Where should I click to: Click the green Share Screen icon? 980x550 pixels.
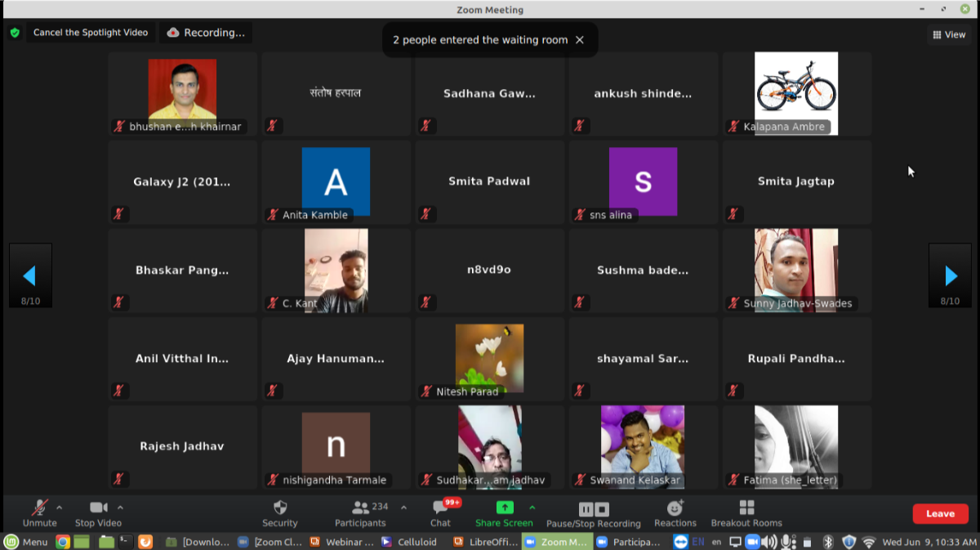point(505,508)
